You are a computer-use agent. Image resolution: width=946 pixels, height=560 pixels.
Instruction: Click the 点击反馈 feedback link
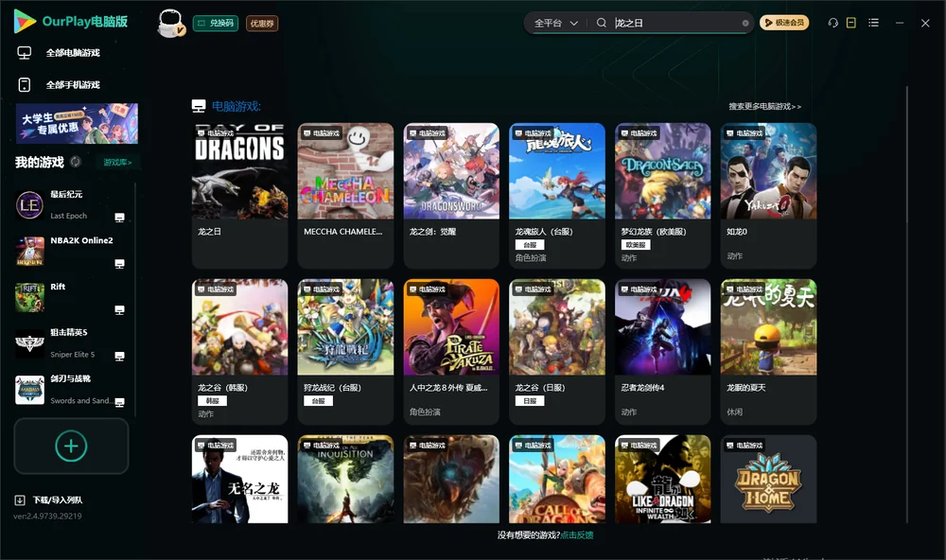click(x=577, y=535)
